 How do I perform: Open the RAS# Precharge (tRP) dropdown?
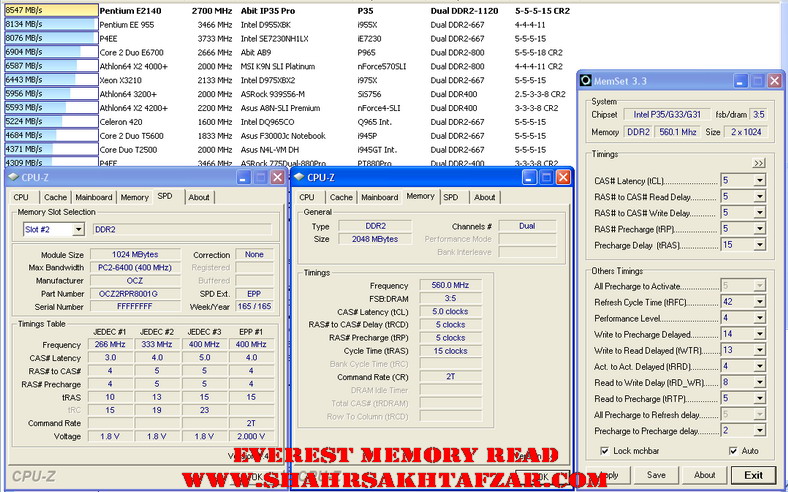tap(759, 229)
